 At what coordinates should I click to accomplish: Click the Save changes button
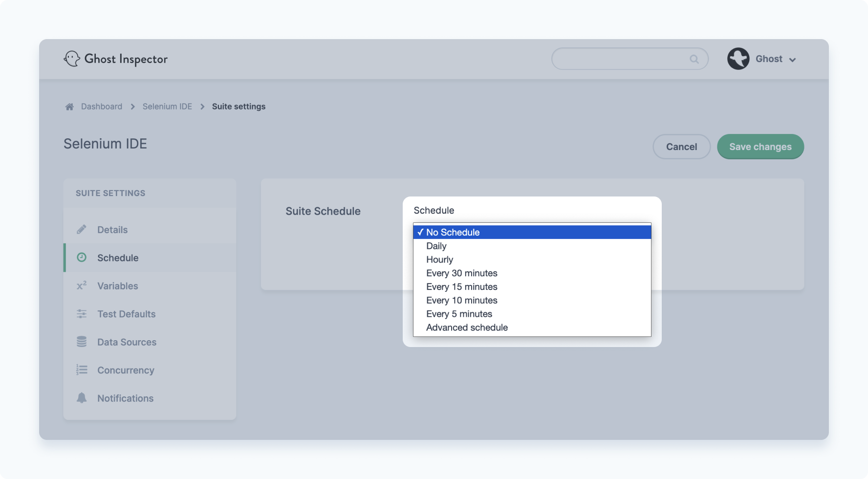click(x=760, y=147)
